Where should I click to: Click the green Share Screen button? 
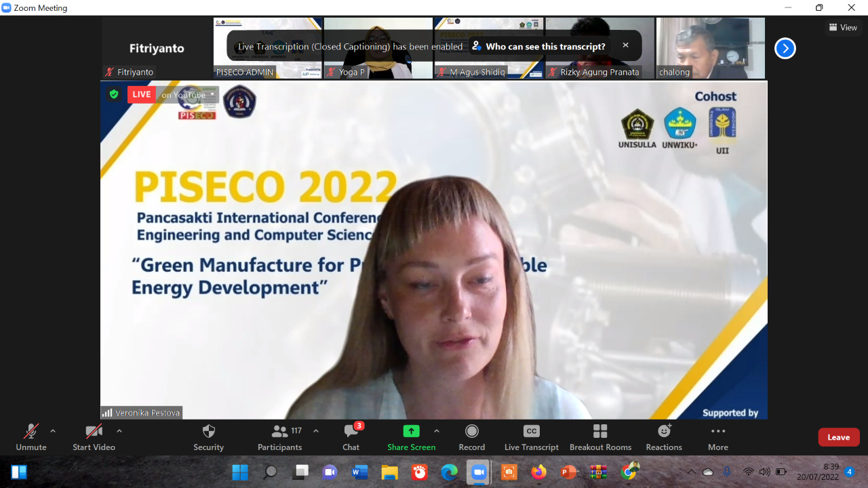point(411,438)
